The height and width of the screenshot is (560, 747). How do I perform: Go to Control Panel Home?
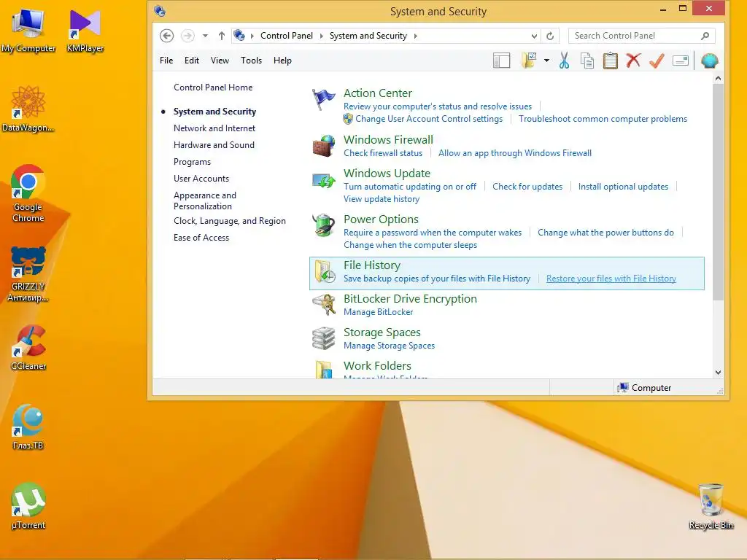point(213,87)
